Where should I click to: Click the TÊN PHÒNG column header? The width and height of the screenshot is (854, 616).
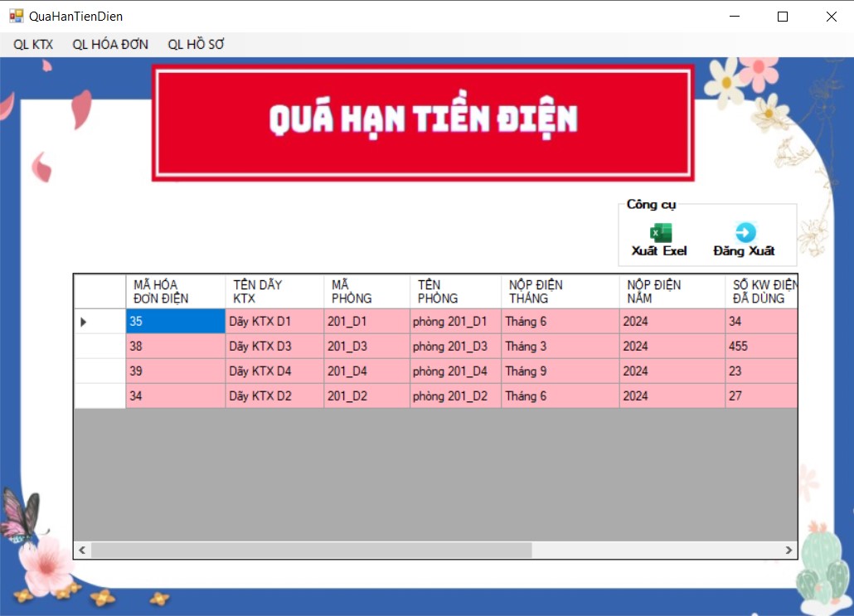(x=455, y=291)
